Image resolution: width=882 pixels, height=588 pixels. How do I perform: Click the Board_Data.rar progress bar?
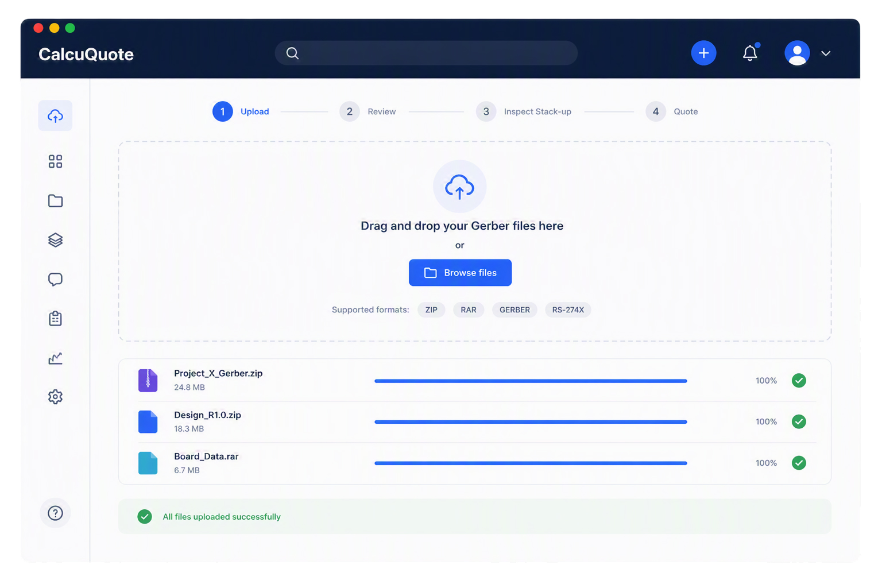531,463
